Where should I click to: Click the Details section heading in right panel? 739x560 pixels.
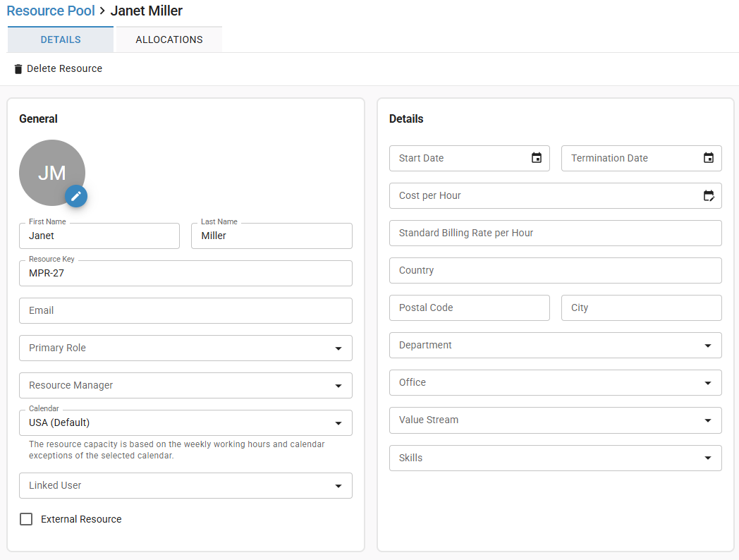point(406,118)
